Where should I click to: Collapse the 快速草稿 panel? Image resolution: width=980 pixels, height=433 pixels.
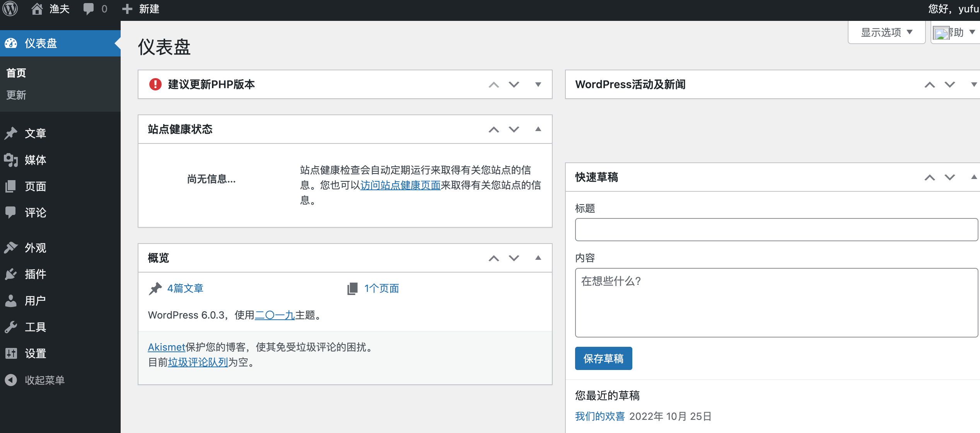click(974, 177)
